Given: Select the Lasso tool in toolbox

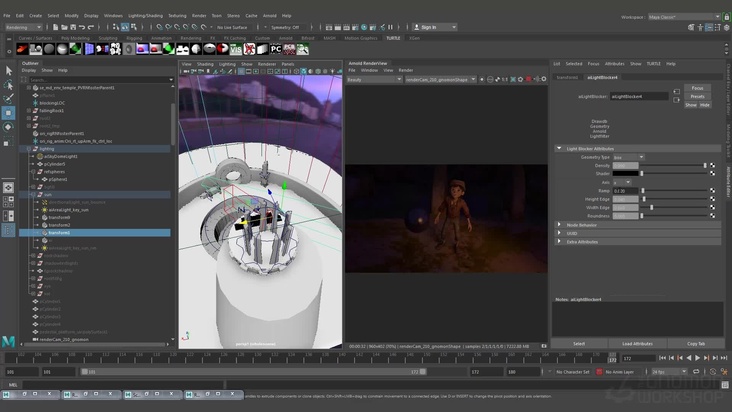Looking at the screenshot, I should point(8,84).
